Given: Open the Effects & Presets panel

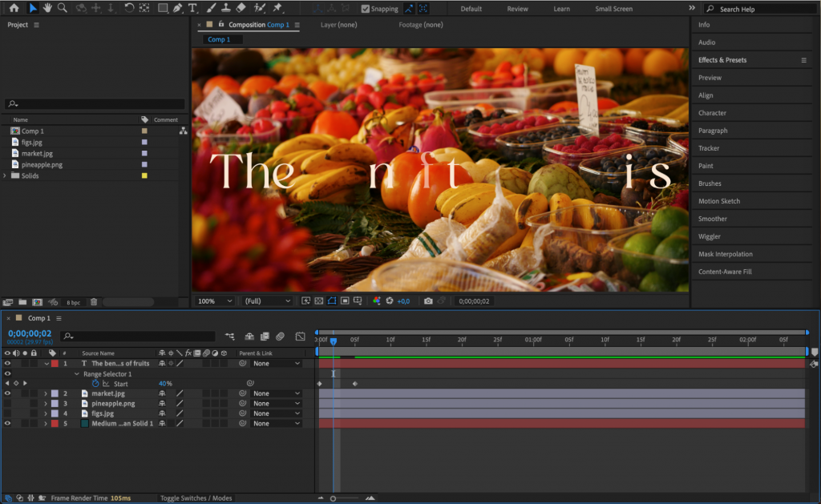Looking at the screenshot, I should tap(724, 59).
